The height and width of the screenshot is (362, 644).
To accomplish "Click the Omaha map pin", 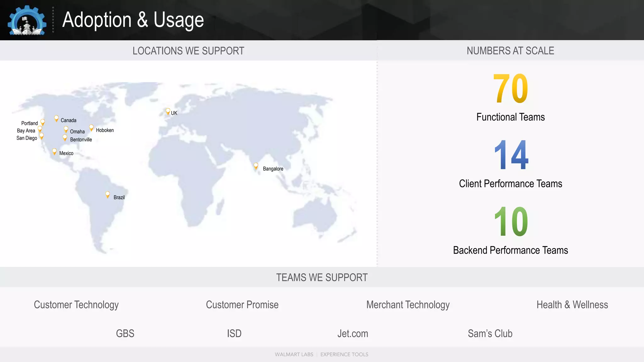I will point(66,130).
